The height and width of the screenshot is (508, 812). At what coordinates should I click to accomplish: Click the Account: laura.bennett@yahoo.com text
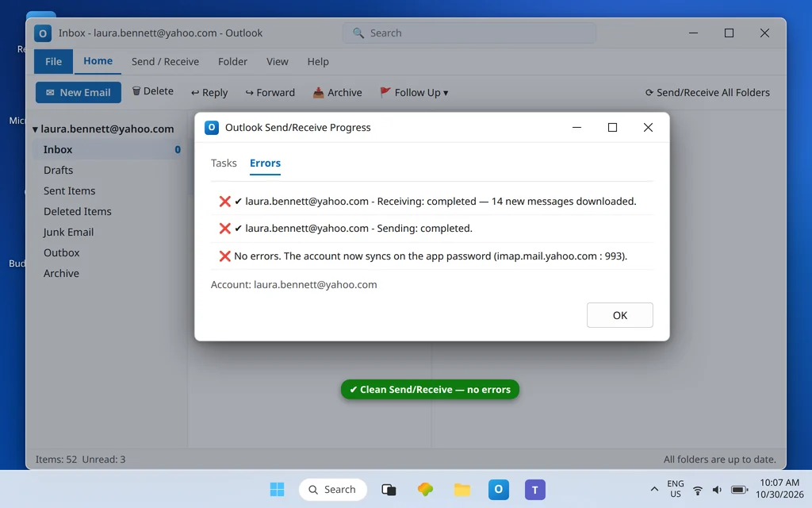(293, 285)
